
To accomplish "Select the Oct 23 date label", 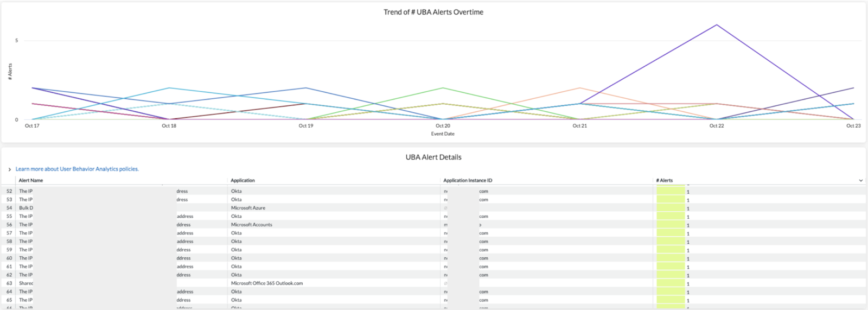I will coord(853,125).
